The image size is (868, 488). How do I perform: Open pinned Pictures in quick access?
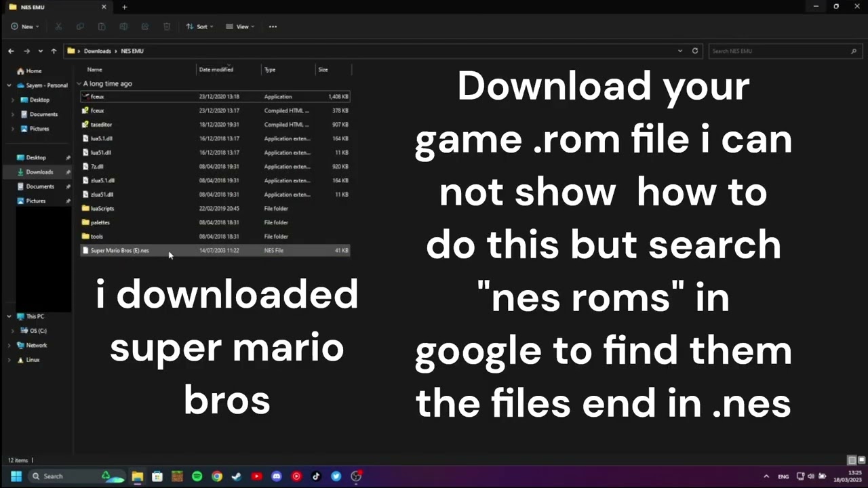tap(35, 201)
